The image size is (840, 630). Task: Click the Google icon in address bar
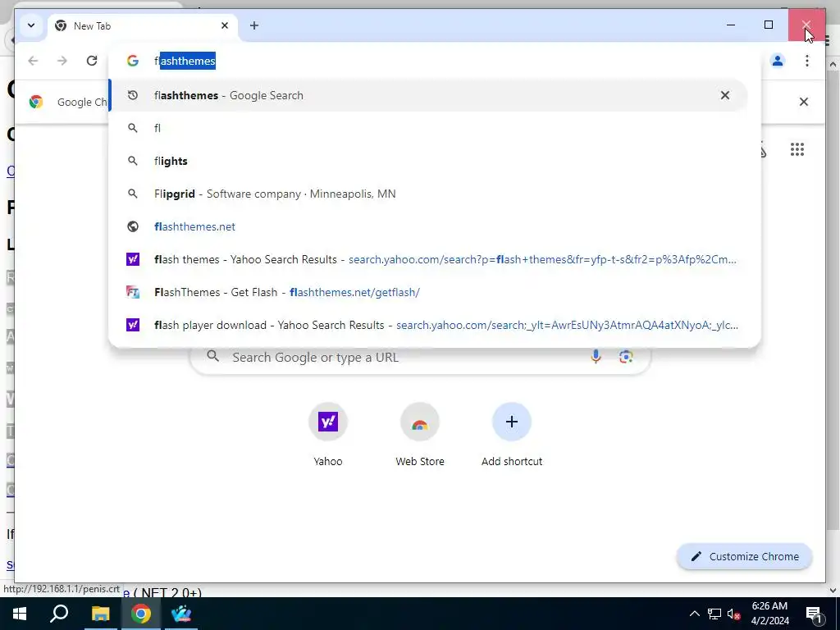coord(133,61)
